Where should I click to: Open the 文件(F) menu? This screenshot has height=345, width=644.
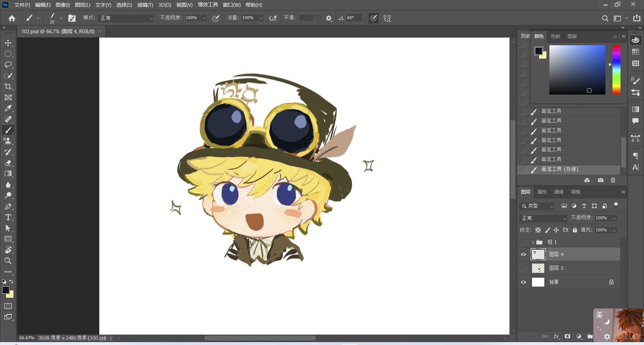pyautogui.click(x=23, y=5)
